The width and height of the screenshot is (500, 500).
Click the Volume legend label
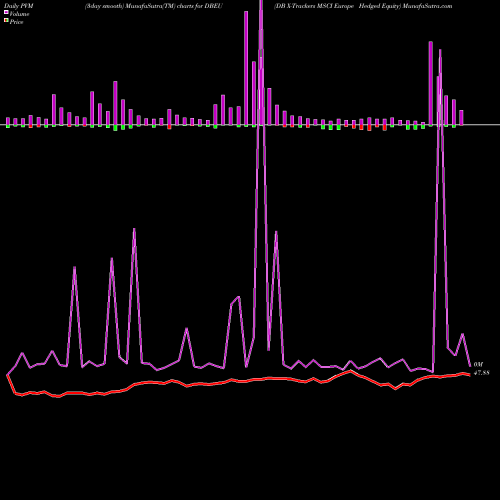click(19, 14)
